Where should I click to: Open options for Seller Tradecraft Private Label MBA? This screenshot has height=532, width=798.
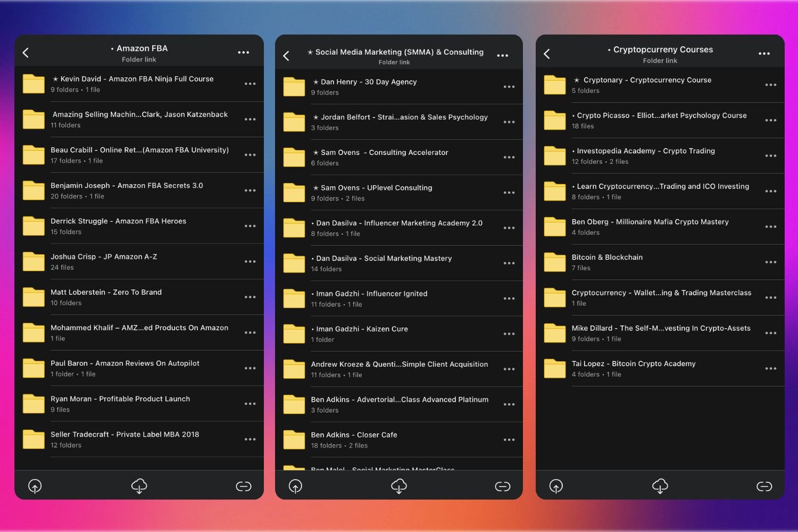[x=250, y=439]
